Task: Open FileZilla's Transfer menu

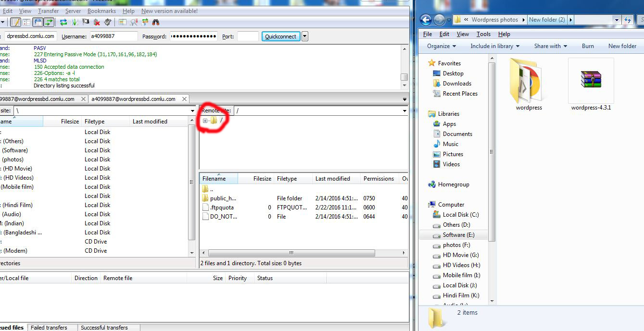Action: coord(48,11)
